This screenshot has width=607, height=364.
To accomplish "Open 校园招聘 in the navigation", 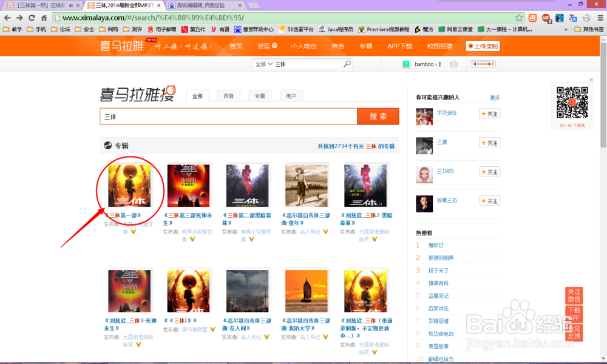I will pos(439,46).
